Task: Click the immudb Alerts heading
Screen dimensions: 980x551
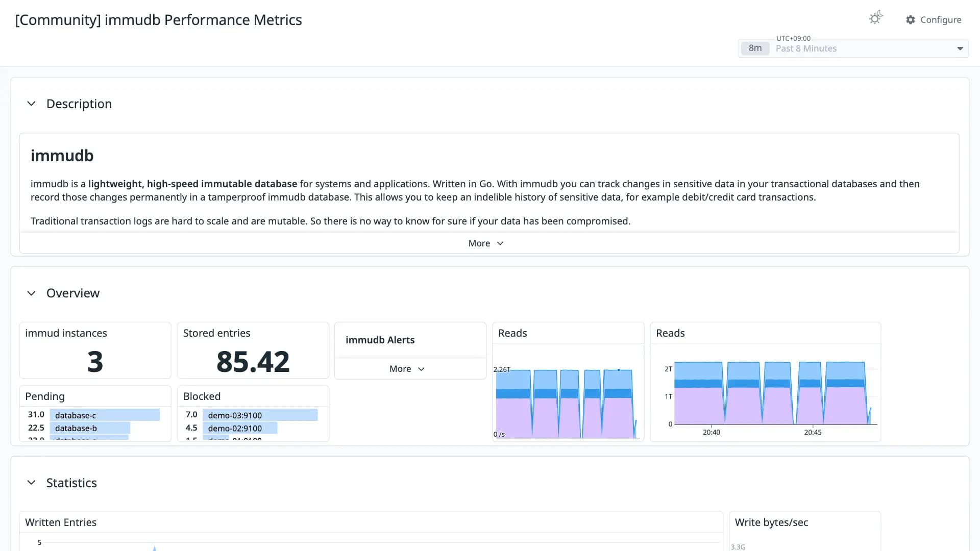Action: coord(380,340)
